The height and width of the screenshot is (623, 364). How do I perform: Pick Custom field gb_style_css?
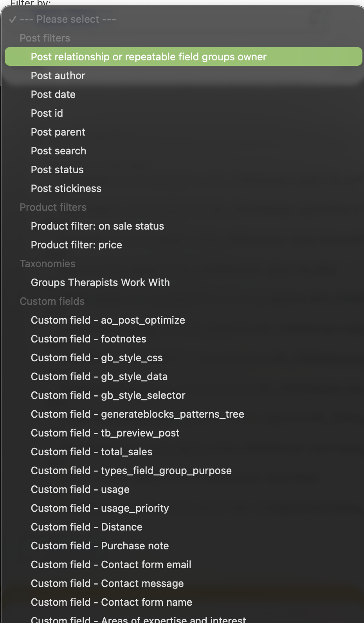97,358
